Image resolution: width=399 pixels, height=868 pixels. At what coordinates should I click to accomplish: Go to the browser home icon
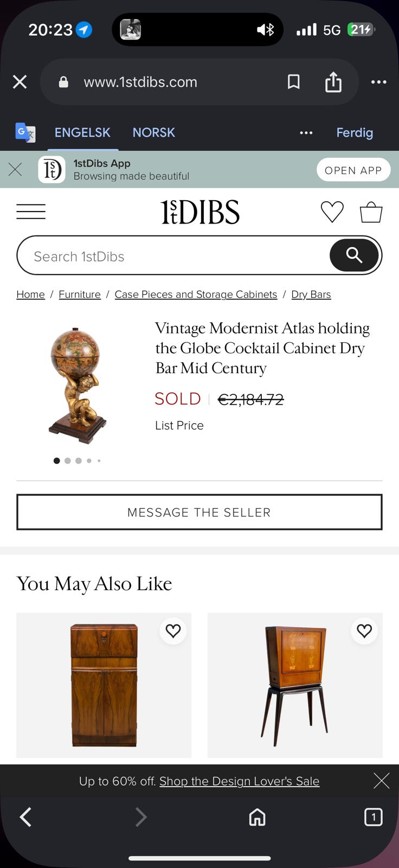click(257, 817)
